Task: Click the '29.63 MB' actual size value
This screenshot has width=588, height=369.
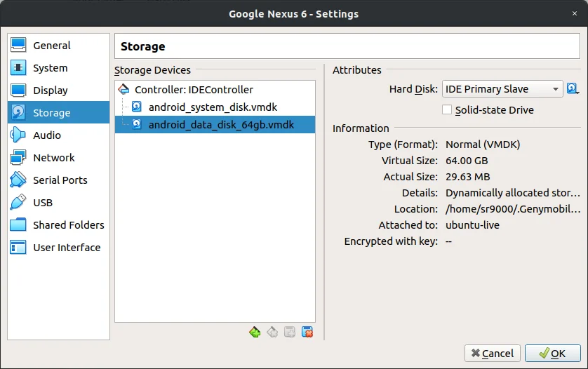Action: (x=467, y=177)
